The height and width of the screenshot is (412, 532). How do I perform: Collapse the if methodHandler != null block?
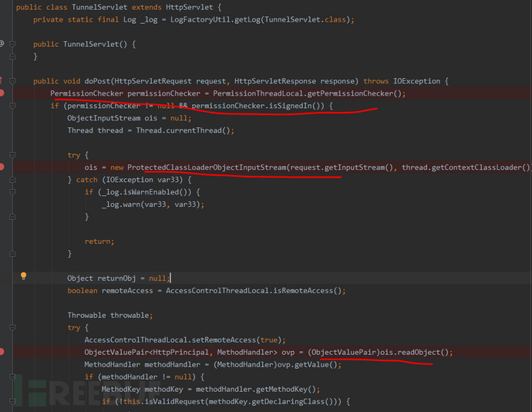(12, 377)
